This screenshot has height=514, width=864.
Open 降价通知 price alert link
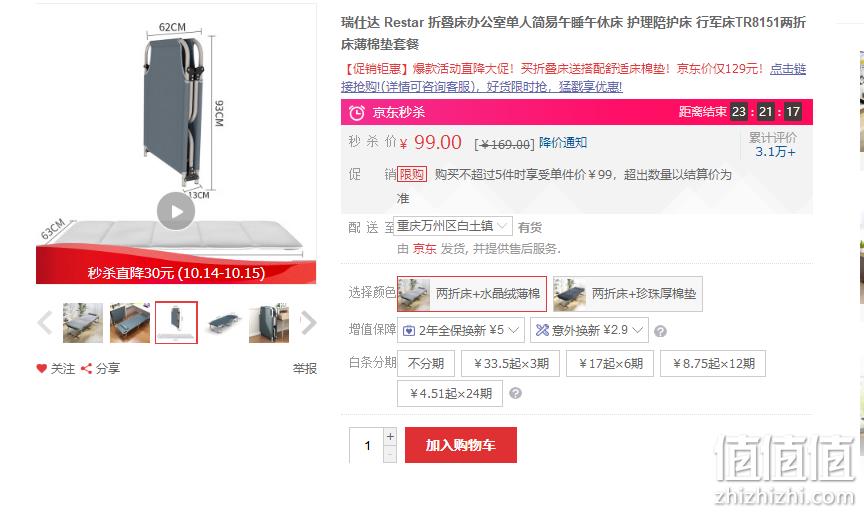pos(563,143)
